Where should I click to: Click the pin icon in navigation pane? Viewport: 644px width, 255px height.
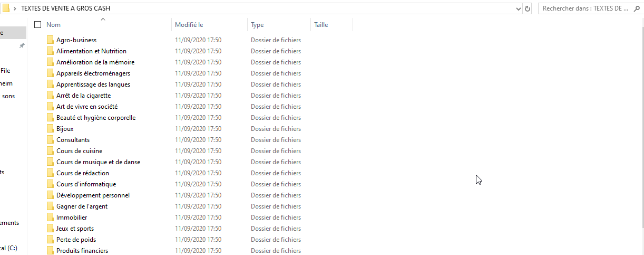click(x=22, y=46)
